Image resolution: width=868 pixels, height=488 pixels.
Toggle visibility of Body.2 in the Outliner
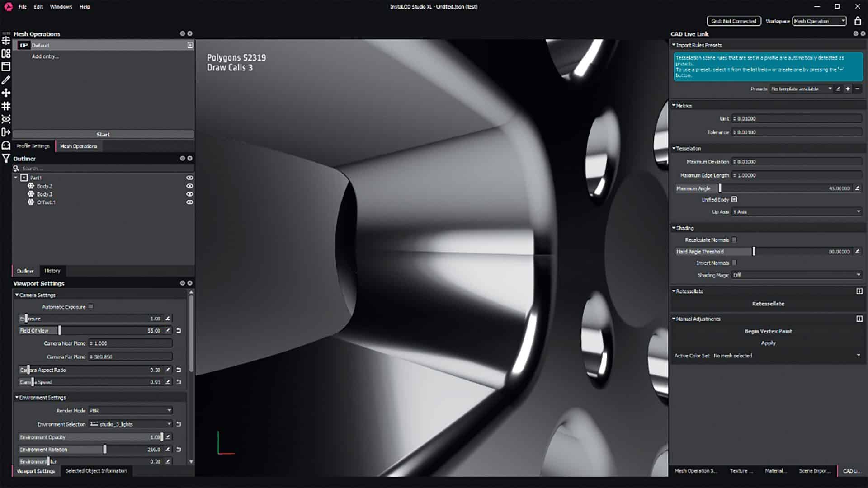point(189,186)
